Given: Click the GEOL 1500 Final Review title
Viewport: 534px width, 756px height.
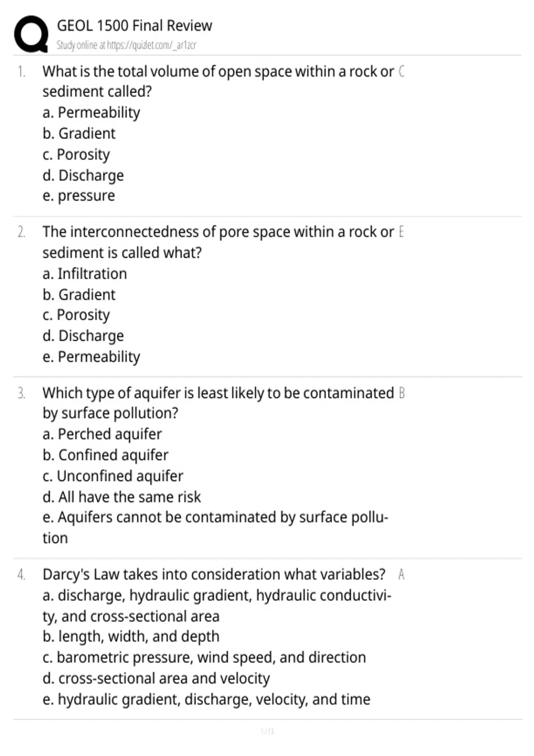Looking at the screenshot, I should click(x=134, y=26).
